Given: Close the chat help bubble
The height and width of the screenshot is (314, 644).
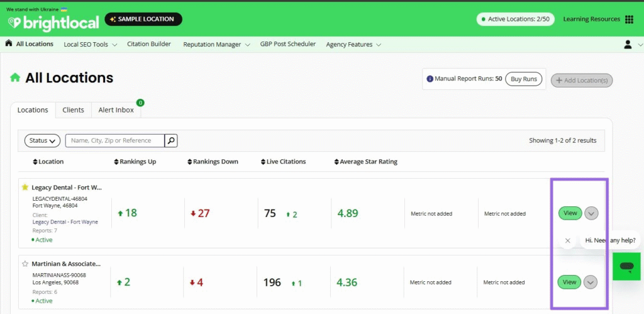Looking at the screenshot, I should (x=568, y=240).
